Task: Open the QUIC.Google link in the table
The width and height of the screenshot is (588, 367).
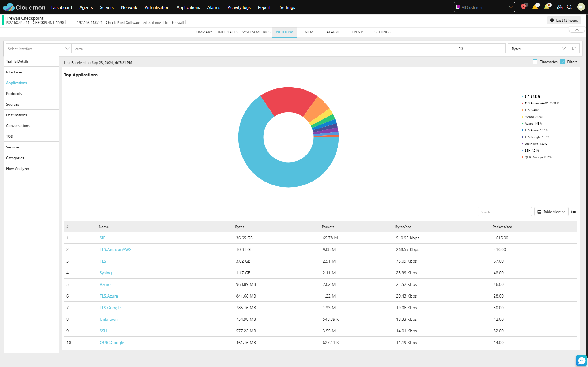Action: point(112,343)
